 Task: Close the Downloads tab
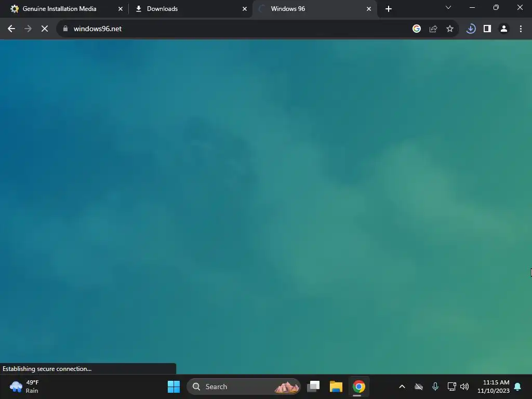point(245,9)
